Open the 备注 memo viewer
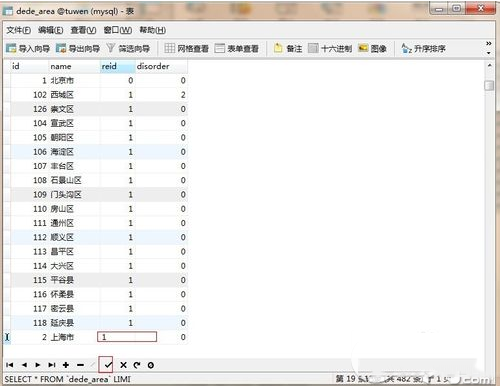Image resolution: width=500 pixels, height=387 pixels. pos(288,49)
